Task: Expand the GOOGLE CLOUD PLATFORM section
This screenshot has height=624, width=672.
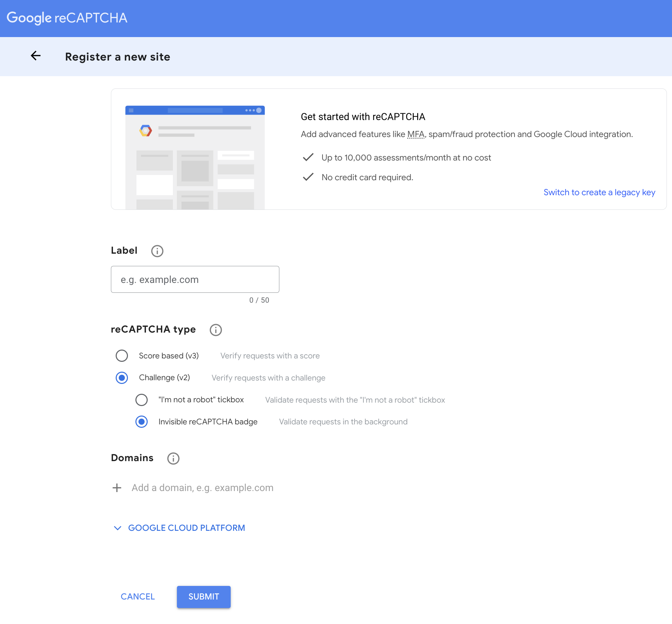Action: 186,528
